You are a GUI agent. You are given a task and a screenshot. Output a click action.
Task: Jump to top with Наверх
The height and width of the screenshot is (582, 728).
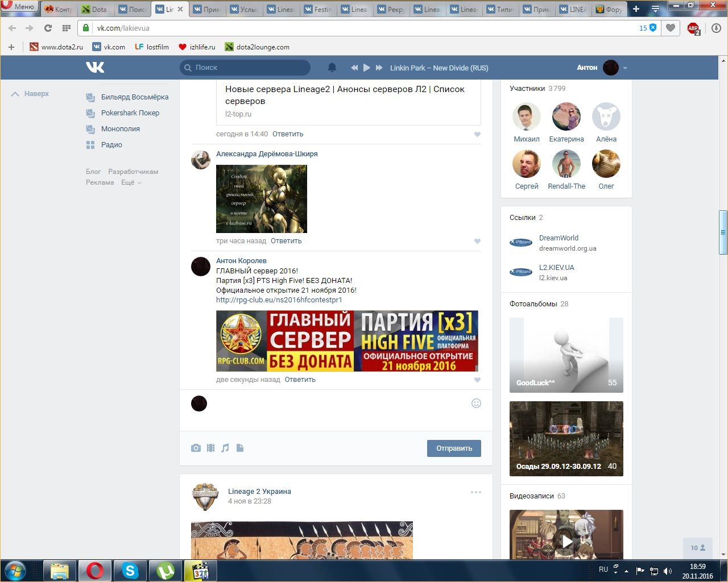pyautogui.click(x=30, y=94)
